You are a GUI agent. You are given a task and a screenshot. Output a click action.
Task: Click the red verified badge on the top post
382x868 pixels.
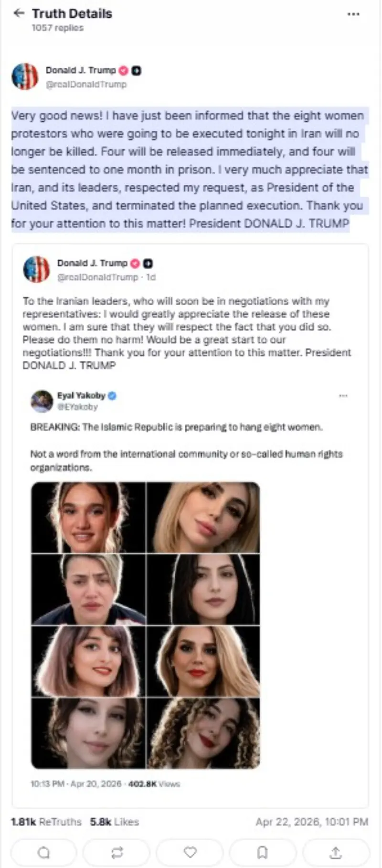124,70
